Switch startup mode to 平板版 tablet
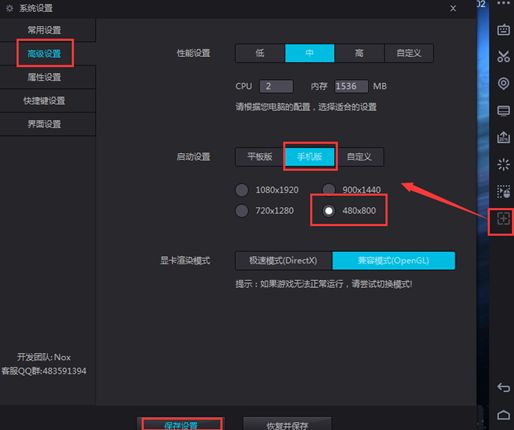This screenshot has width=514, height=430. 260,157
